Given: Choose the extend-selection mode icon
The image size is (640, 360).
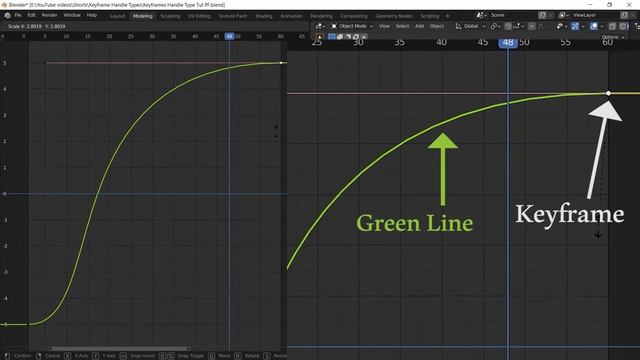Looking at the screenshot, I should (x=340, y=37).
